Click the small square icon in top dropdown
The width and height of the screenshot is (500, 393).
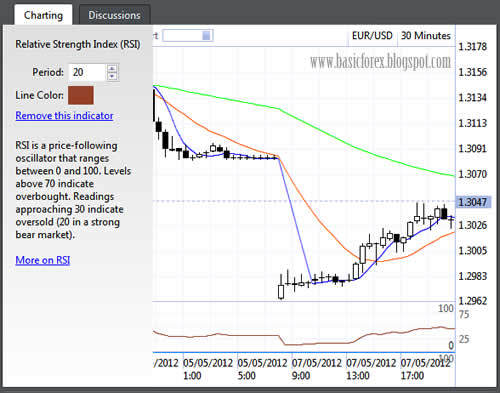206,35
